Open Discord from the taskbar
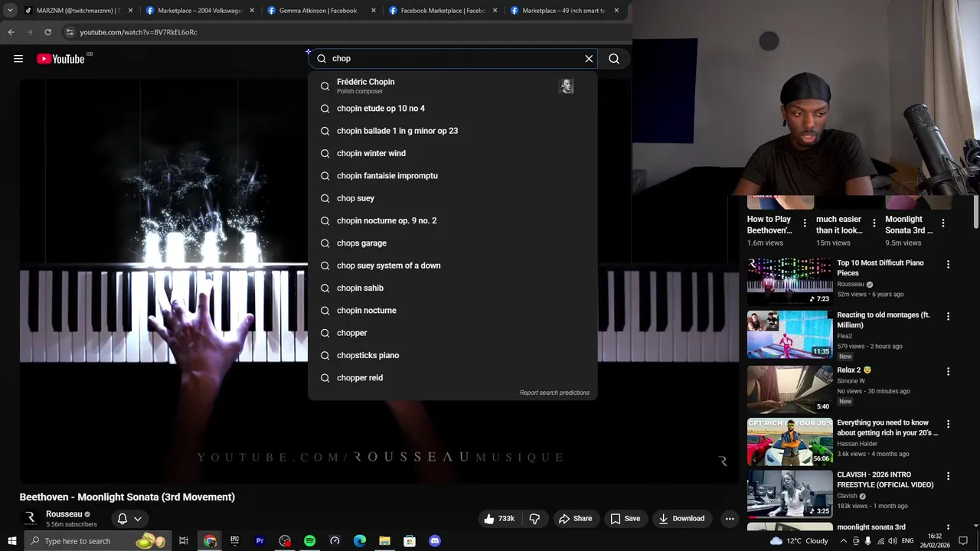The width and height of the screenshot is (980, 551). point(435,541)
